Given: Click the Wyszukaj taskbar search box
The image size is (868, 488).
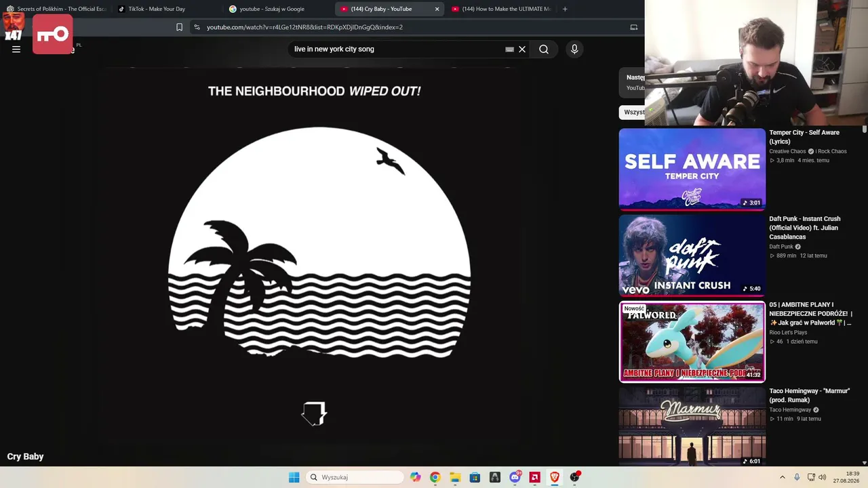Looking at the screenshot, I should tap(355, 477).
